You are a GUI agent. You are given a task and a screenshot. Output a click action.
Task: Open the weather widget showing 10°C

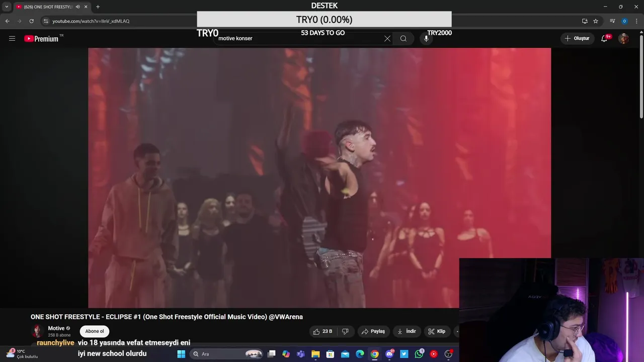23,354
